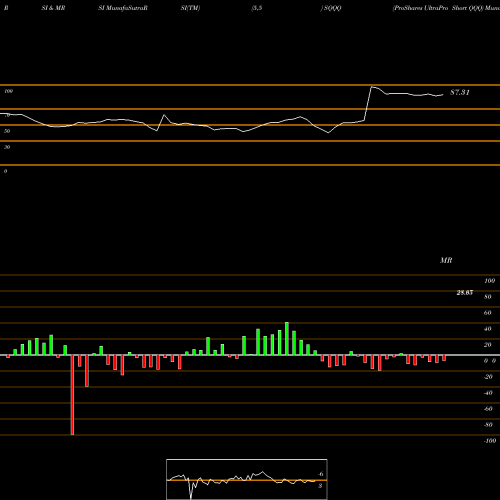The width and height of the screenshot is (500, 500).
Task: Click the MR axis label -40
Action: [488, 393]
